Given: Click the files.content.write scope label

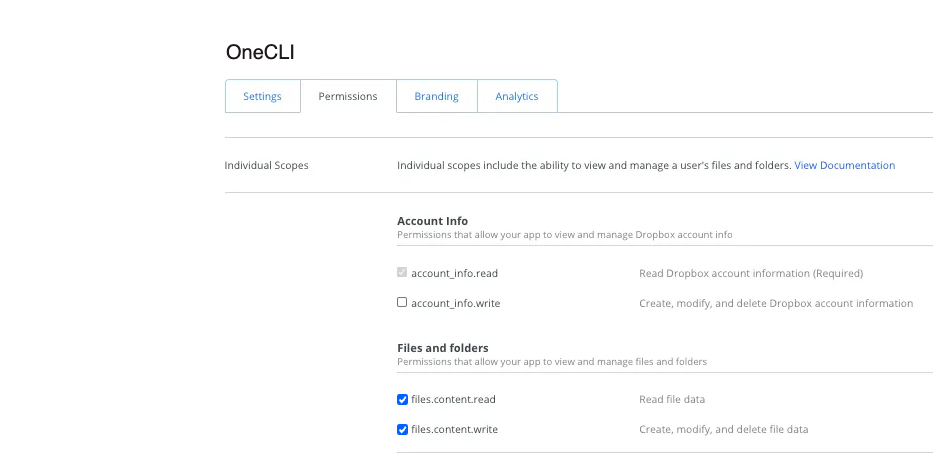Looking at the screenshot, I should pos(455,429).
